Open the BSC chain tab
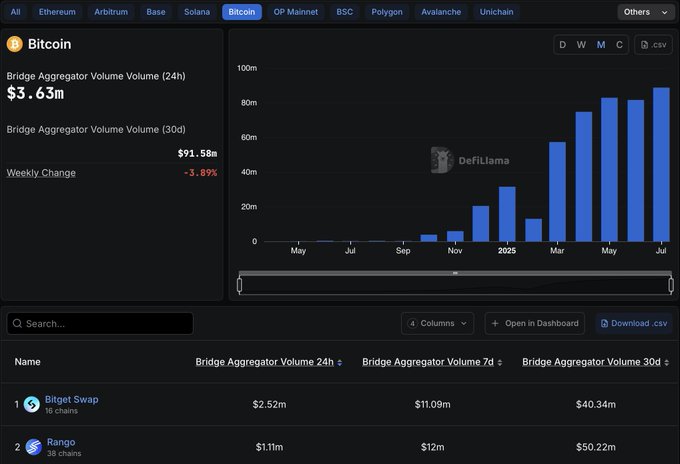The width and height of the screenshot is (680, 464). click(x=344, y=12)
